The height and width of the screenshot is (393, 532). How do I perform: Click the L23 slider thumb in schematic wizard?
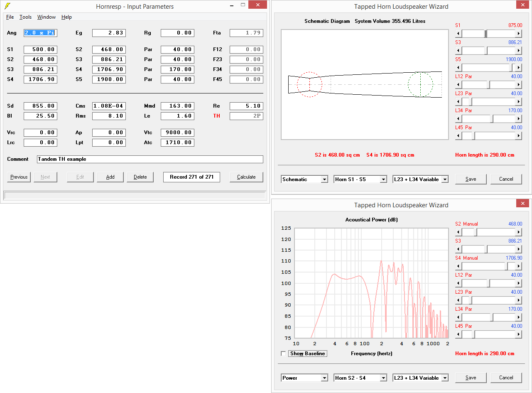pos(471,102)
